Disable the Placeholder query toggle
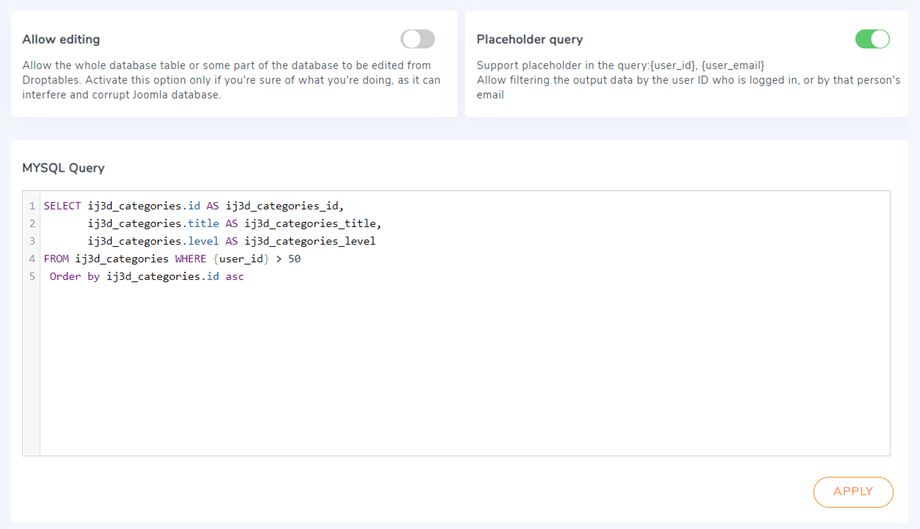The image size is (920, 529). [x=872, y=39]
